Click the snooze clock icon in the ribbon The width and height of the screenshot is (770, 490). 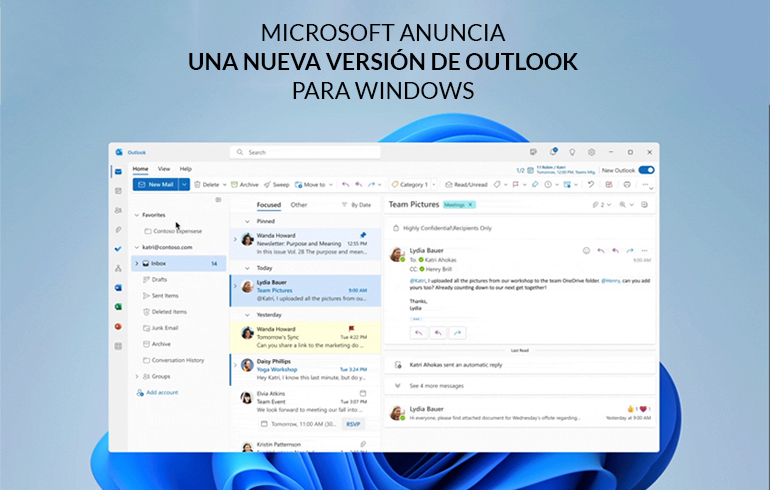(x=548, y=185)
